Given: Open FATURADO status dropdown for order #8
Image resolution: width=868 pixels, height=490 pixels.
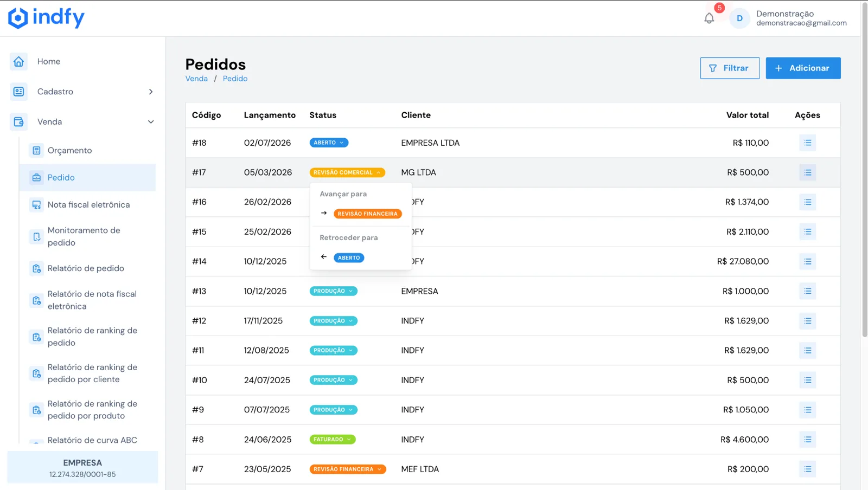Looking at the screenshot, I should [x=333, y=439].
